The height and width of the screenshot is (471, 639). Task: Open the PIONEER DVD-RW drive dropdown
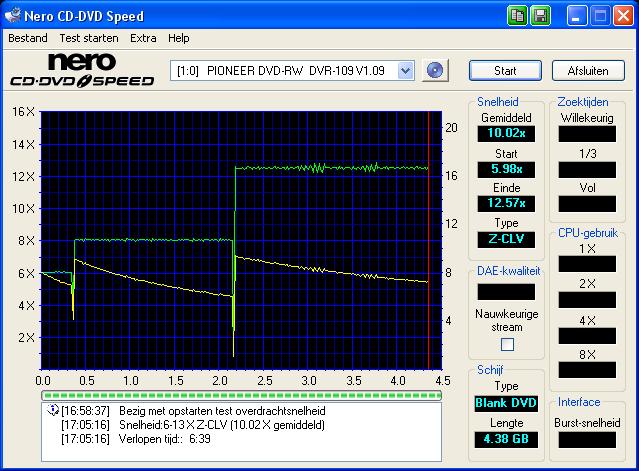tap(405, 71)
